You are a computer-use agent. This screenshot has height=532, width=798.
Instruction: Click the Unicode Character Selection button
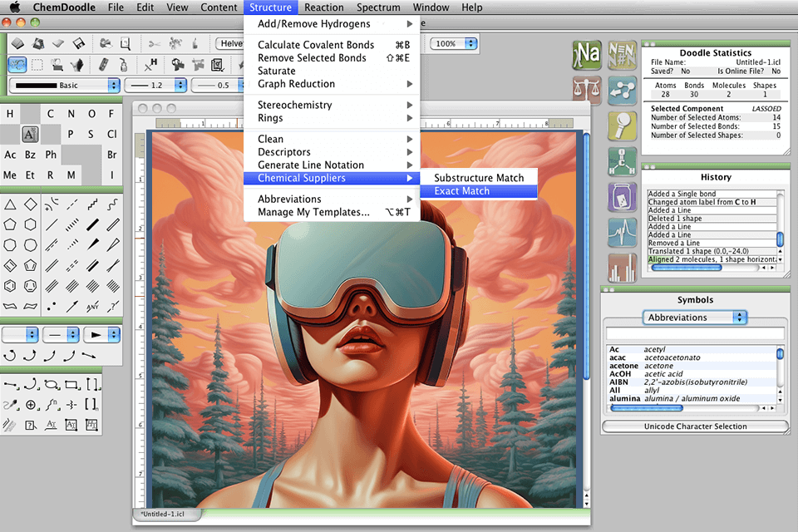(695, 426)
